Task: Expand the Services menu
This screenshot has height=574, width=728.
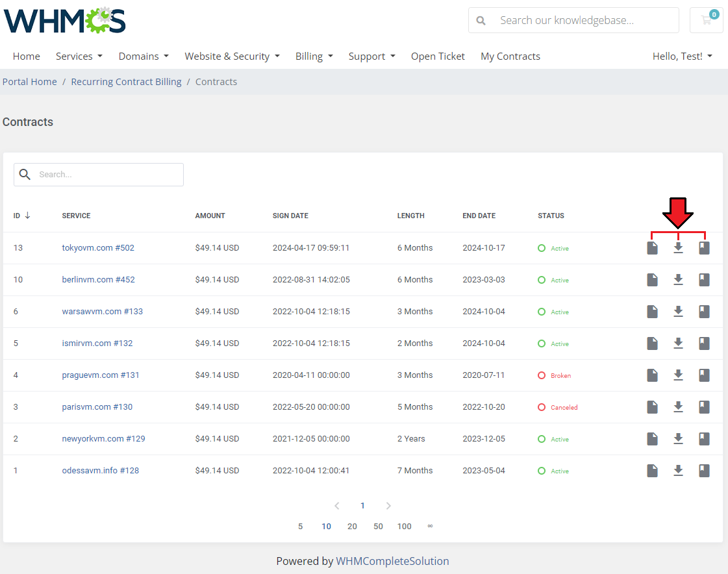Action: 79,56
